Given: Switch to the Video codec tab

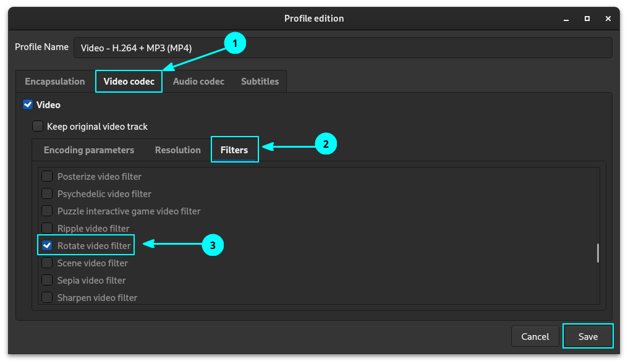Looking at the screenshot, I should (129, 82).
